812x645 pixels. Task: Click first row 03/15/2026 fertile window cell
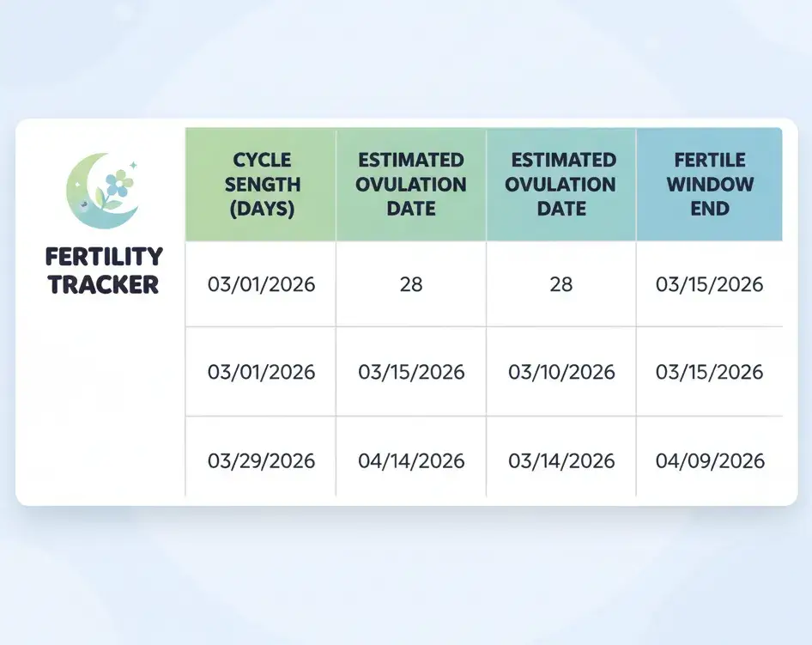point(710,284)
